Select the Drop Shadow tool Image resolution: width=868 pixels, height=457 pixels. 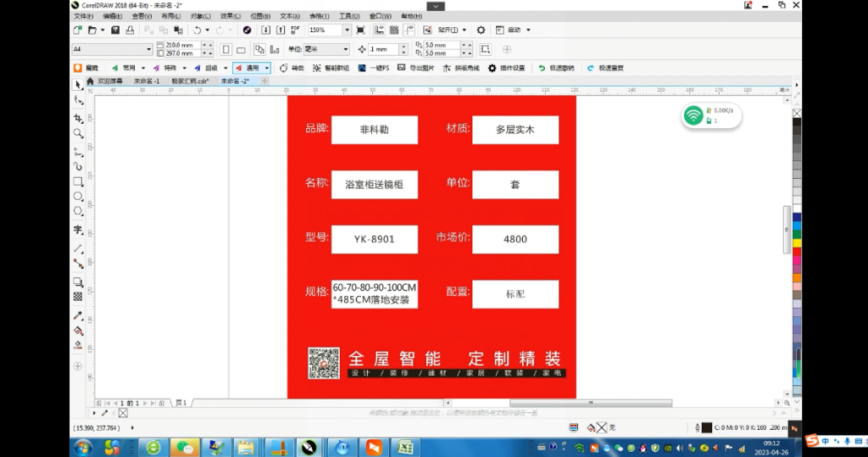(x=78, y=282)
